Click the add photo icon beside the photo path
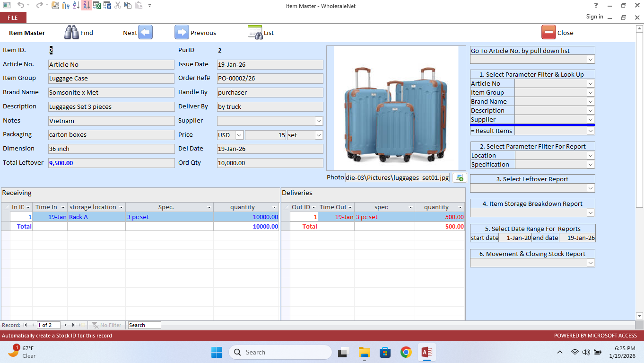This screenshot has width=644, height=363. click(x=458, y=177)
